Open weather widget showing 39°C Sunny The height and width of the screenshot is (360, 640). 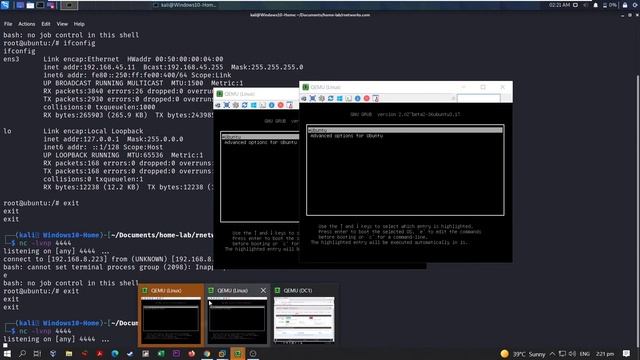tap(523, 354)
